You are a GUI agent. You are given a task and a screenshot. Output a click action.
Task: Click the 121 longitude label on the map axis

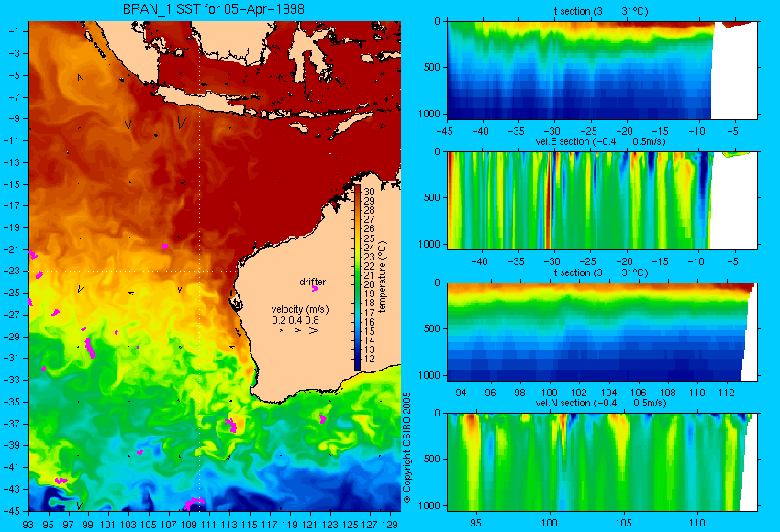(x=310, y=525)
